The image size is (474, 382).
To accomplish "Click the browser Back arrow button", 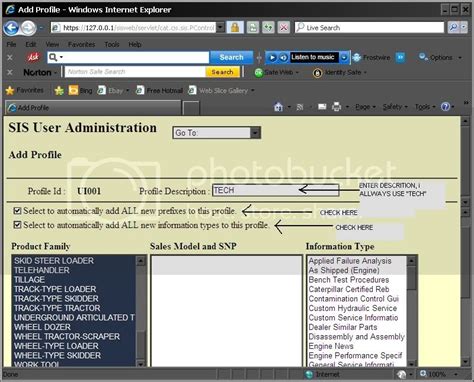I will [11, 28].
